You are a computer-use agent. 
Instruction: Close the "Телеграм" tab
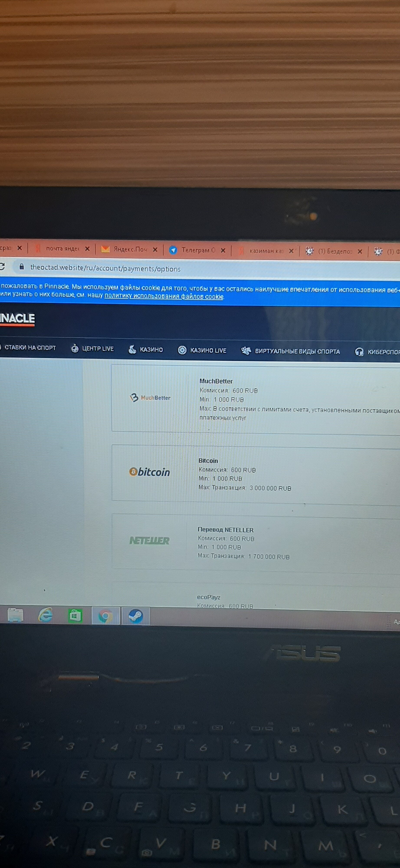[223, 250]
